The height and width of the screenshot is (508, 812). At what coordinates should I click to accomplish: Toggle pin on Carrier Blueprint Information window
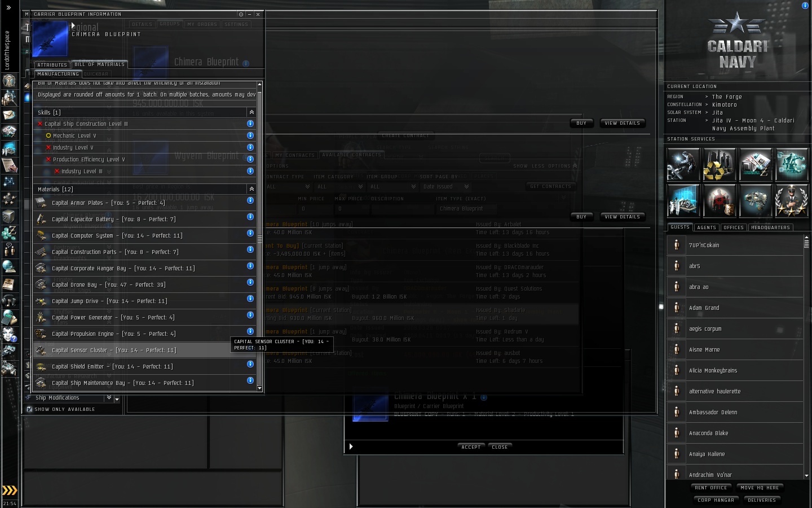241,14
